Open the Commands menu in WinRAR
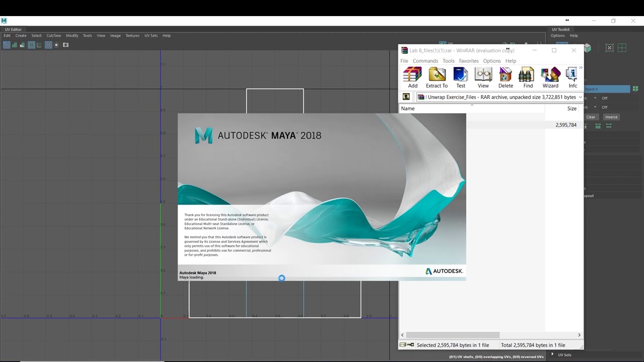Viewport: 644px width, 362px height. [x=425, y=61]
